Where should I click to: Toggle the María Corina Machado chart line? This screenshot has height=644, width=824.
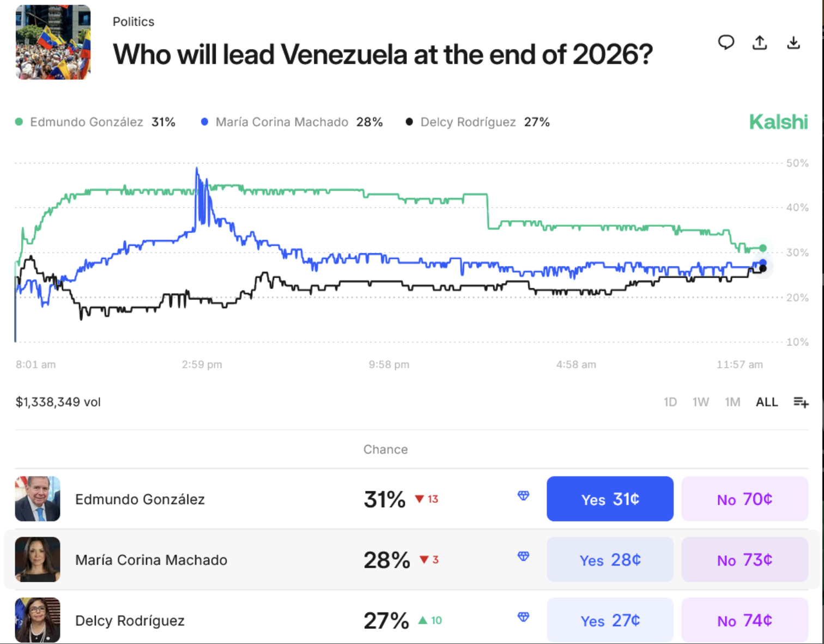coord(204,122)
